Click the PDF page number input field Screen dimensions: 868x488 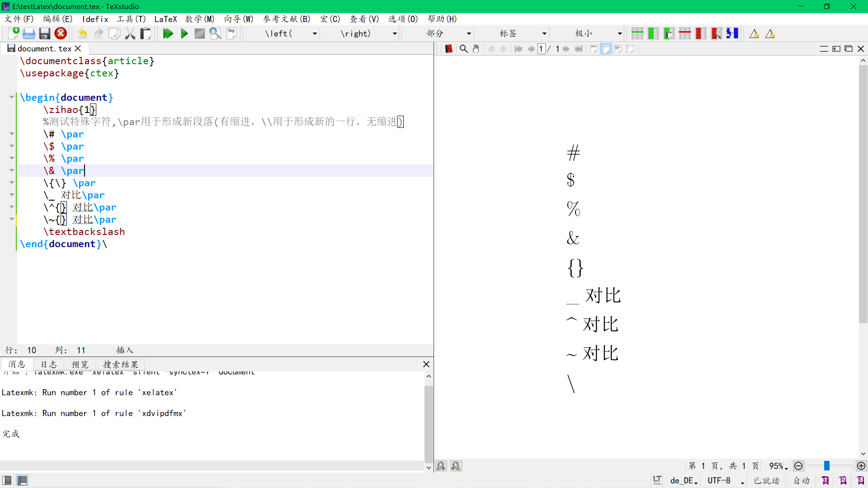(541, 49)
